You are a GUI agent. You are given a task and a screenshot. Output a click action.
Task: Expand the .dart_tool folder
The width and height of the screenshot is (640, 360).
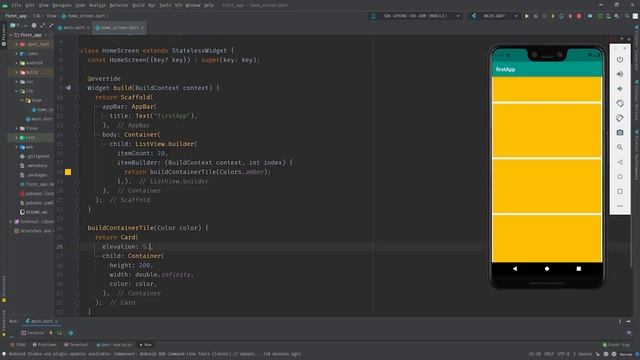[x=17, y=44]
